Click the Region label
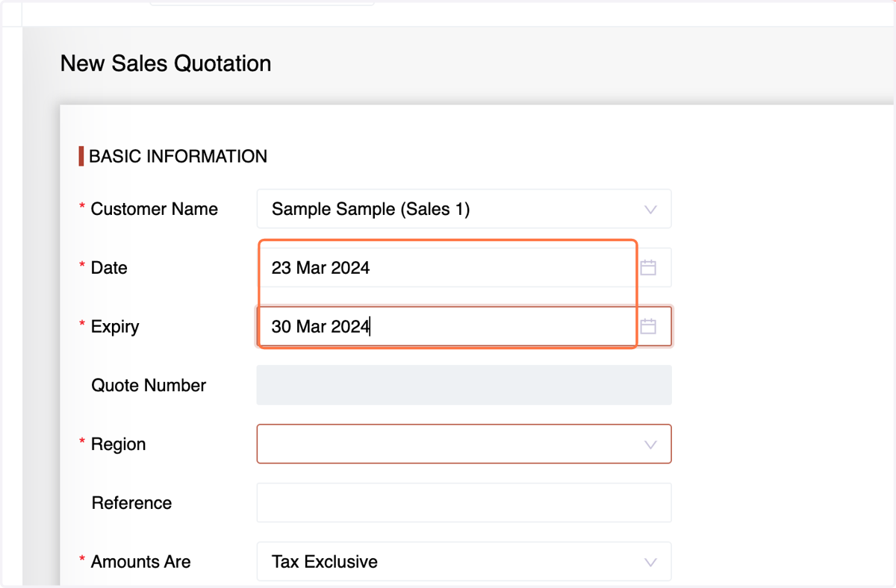This screenshot has width=896, height=588. point(118,445)
